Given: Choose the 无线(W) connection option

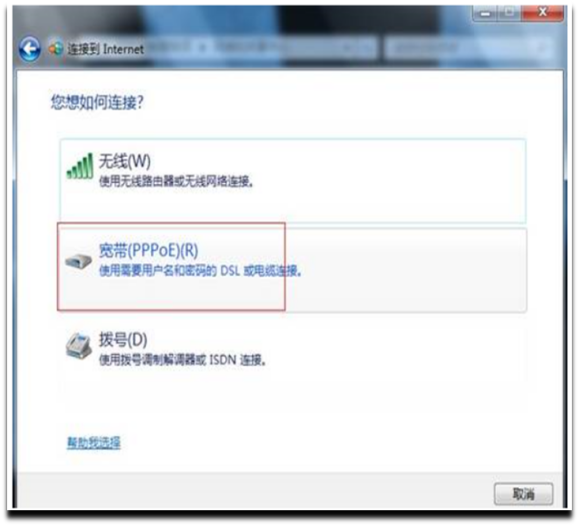Looking at the screenshot, I should click(x=294, y=181).
